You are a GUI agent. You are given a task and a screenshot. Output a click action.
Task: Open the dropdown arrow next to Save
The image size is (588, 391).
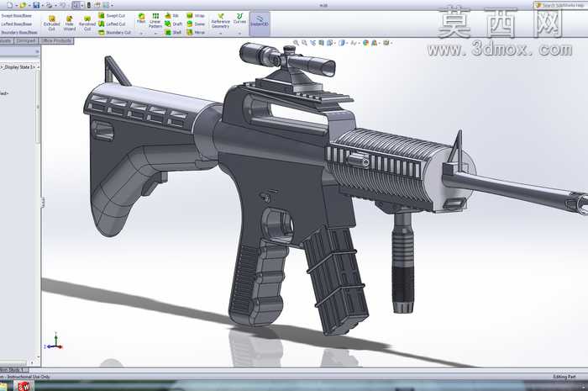click(43, 6)
